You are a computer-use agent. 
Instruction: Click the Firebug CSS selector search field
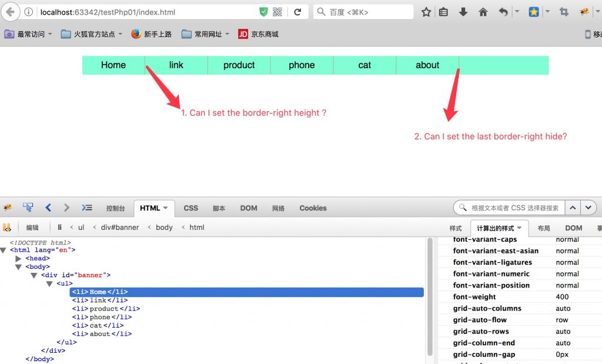coord(514,208)
